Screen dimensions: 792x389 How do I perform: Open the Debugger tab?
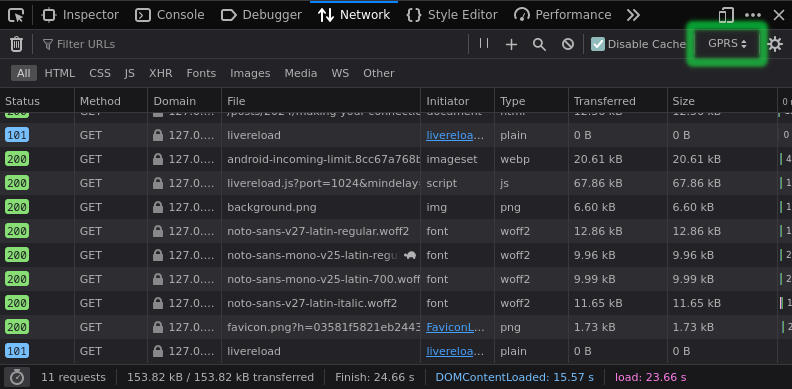click(x=262, y=15)
